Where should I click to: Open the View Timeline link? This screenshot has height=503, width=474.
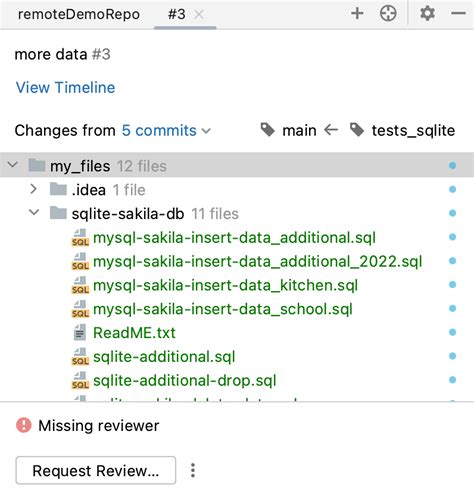65,88
